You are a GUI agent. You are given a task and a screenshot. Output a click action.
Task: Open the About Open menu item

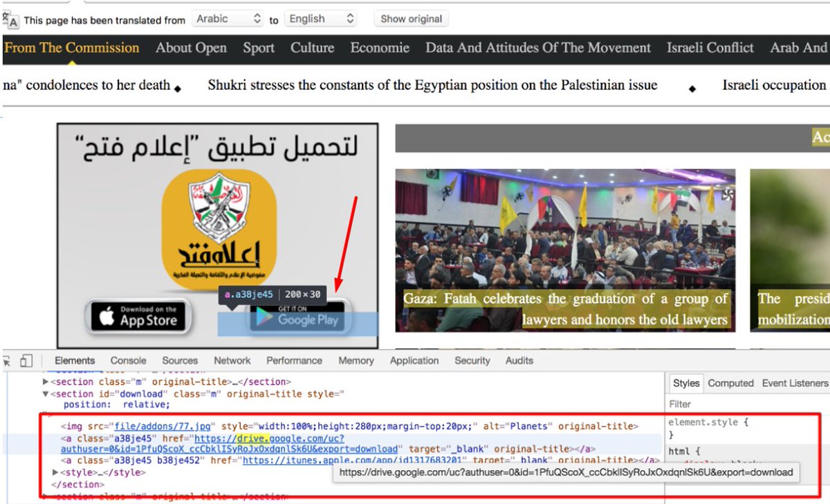tap(191, 48)
